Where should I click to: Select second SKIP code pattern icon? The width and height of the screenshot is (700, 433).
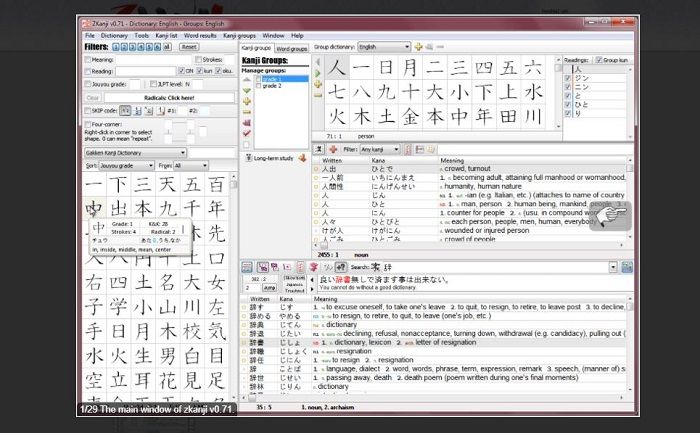[138, 111]
